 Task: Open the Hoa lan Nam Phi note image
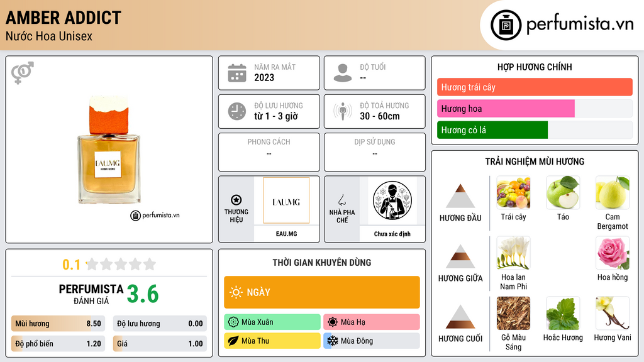(x=513, y=253)
